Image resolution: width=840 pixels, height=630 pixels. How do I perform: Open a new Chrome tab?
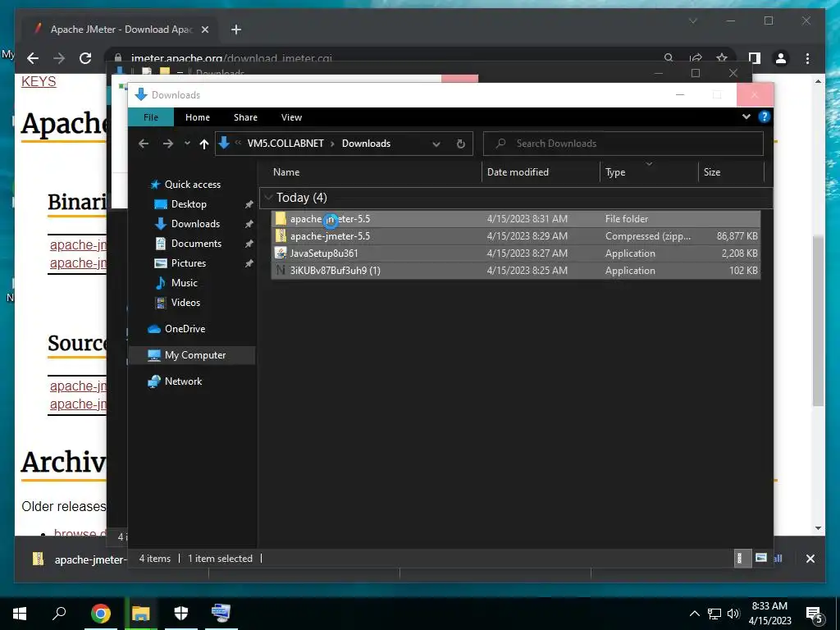(235, 30)
